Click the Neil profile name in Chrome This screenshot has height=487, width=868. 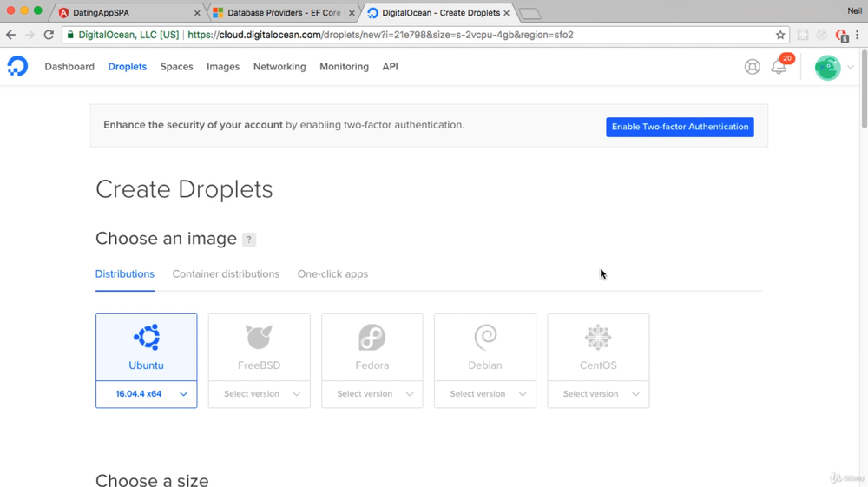(854, 11)
